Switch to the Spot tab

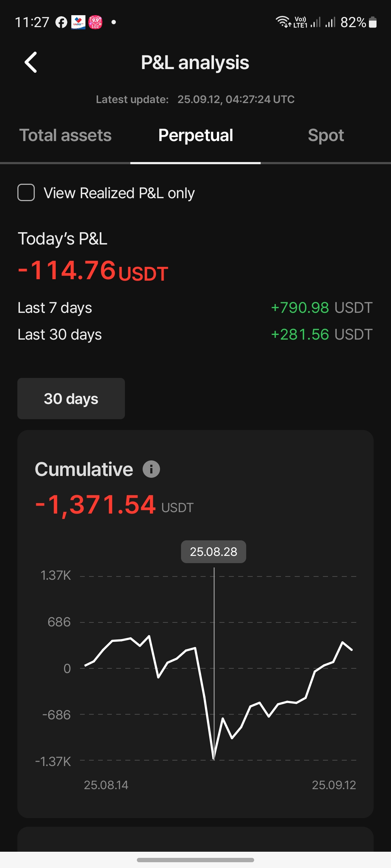[326, 136]
